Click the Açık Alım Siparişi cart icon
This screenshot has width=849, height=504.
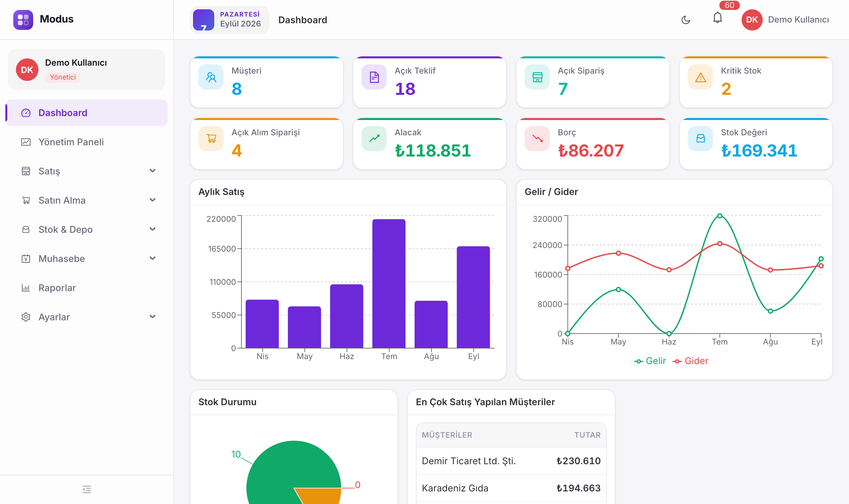tap(211, 139)
